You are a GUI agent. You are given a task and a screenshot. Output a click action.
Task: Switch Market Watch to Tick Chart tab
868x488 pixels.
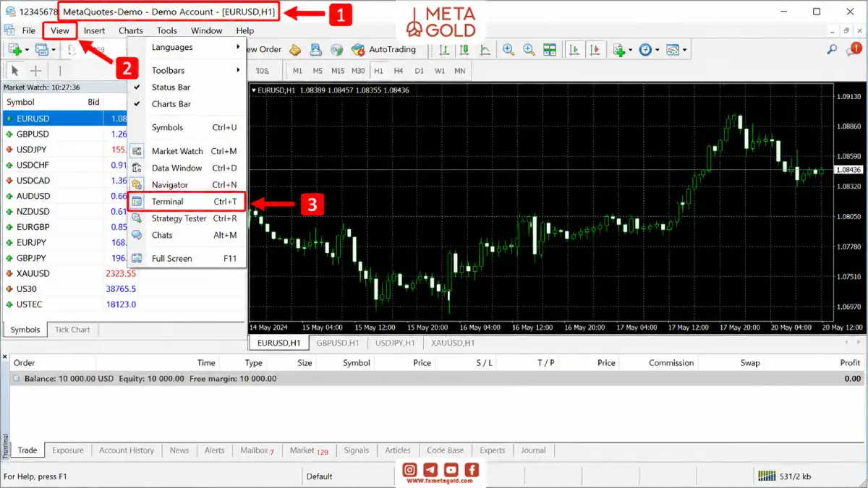click(72, 330)
